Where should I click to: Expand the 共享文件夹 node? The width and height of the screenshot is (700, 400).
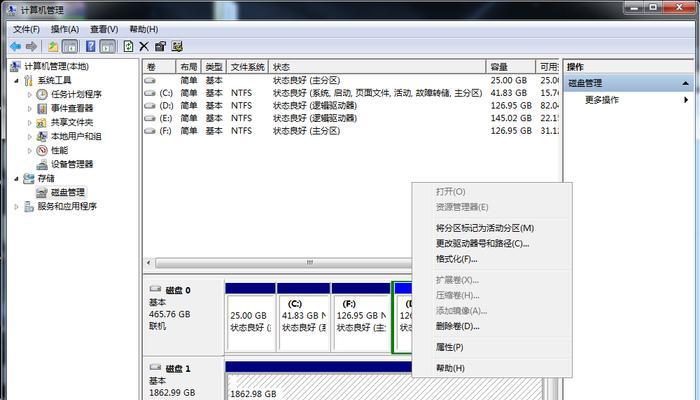point(30,122)
